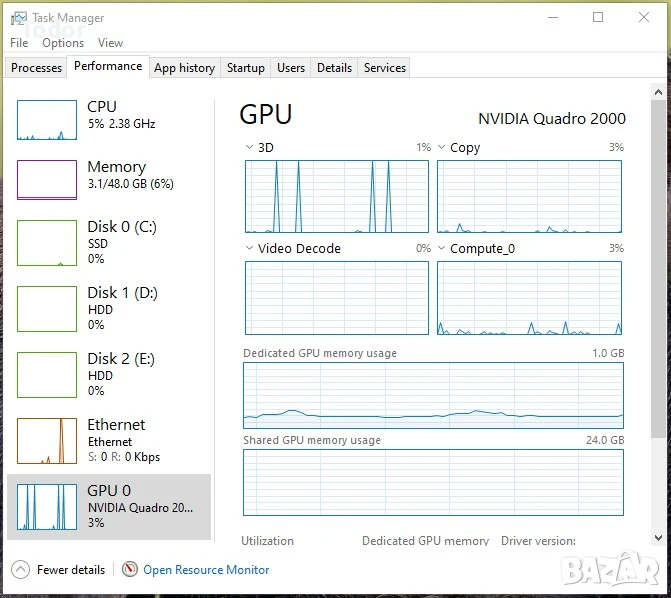Image resolution: width=671 pixels, height=598 pixels.
Task: Open the File menu
Action: (x=19, y=43)
